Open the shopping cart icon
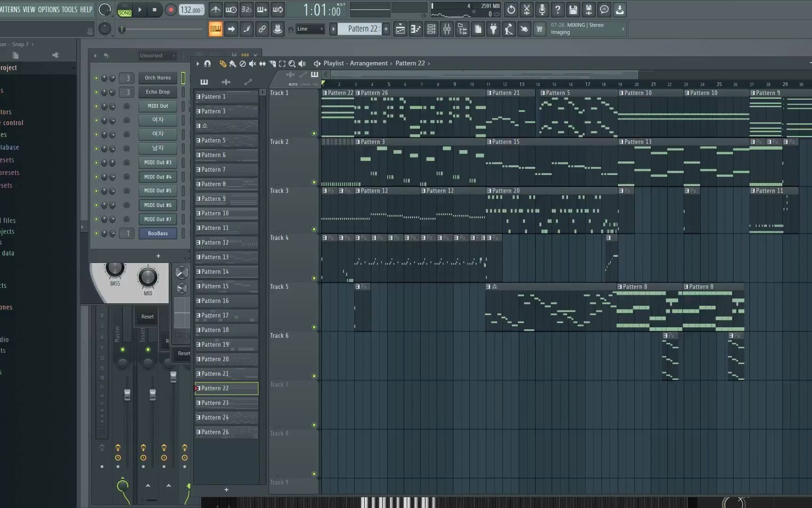 [x=539, y=29]
